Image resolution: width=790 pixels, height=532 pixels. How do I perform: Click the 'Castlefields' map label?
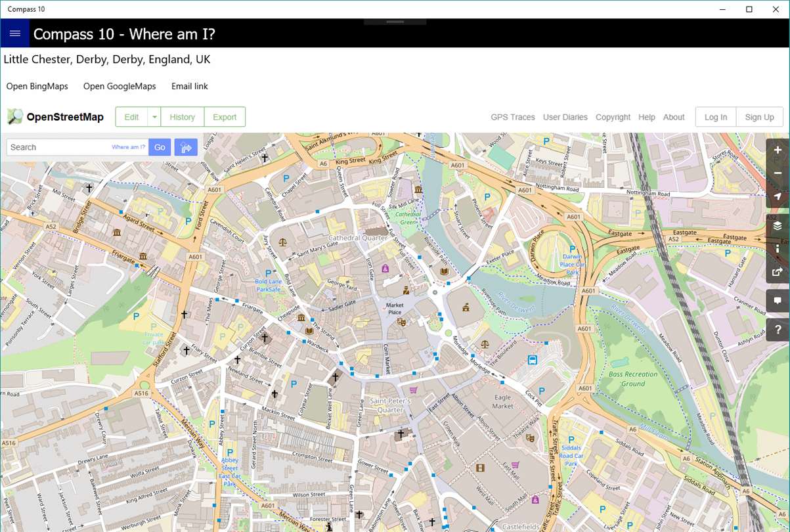point(521,527)
